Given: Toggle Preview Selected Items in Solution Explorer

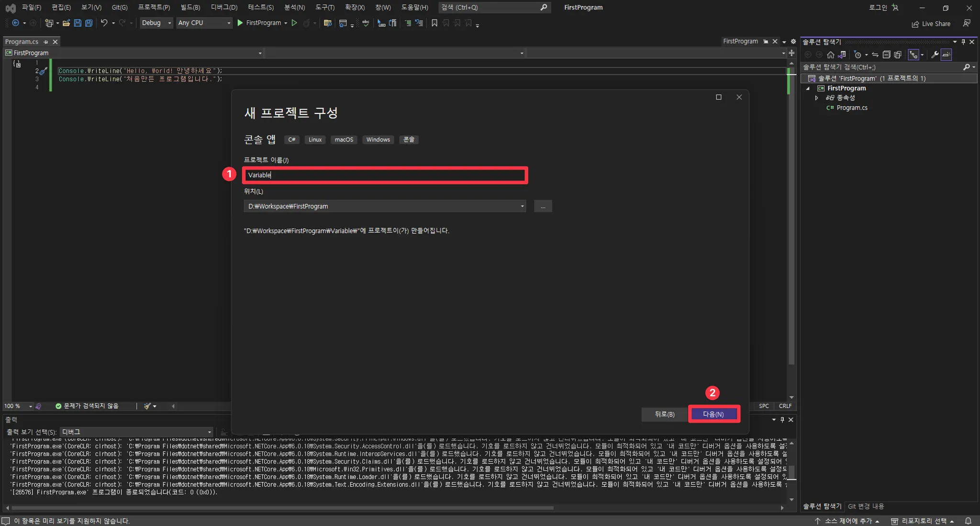Looking at the screenshot, I should [x=946, y=55].
